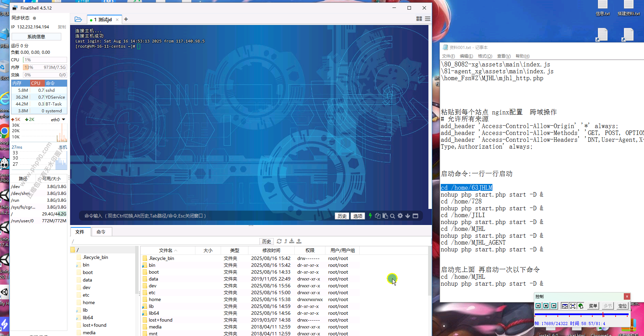
Task: Pause playback in the 控制 panel
Action: [538, 306]
